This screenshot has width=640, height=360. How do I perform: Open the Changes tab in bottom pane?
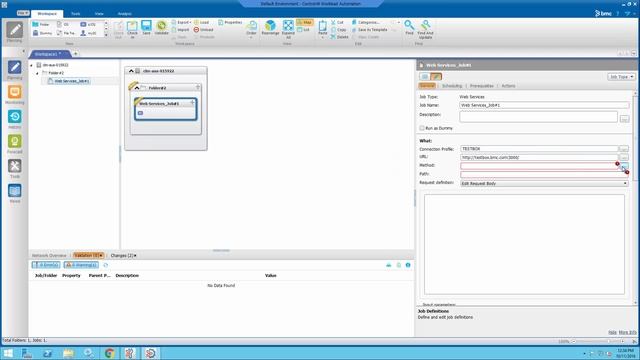(x=123, y=256)
